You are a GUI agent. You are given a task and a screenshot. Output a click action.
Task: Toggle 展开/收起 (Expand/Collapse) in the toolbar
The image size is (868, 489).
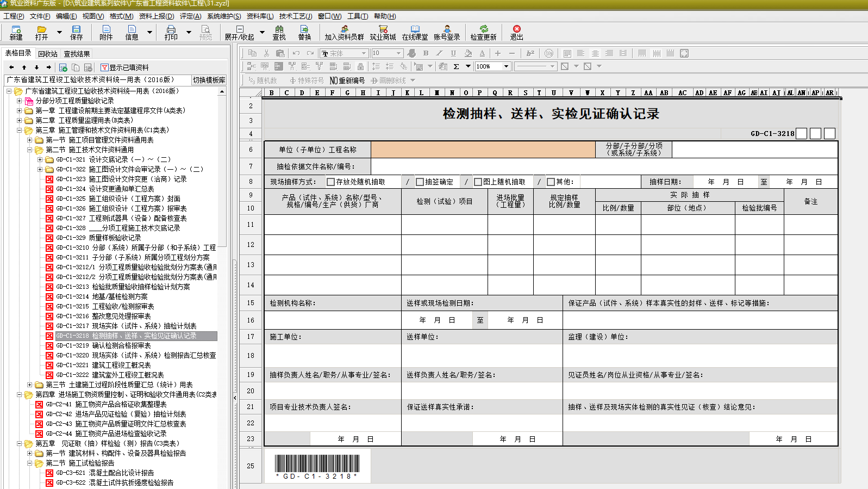pos(239,33)
